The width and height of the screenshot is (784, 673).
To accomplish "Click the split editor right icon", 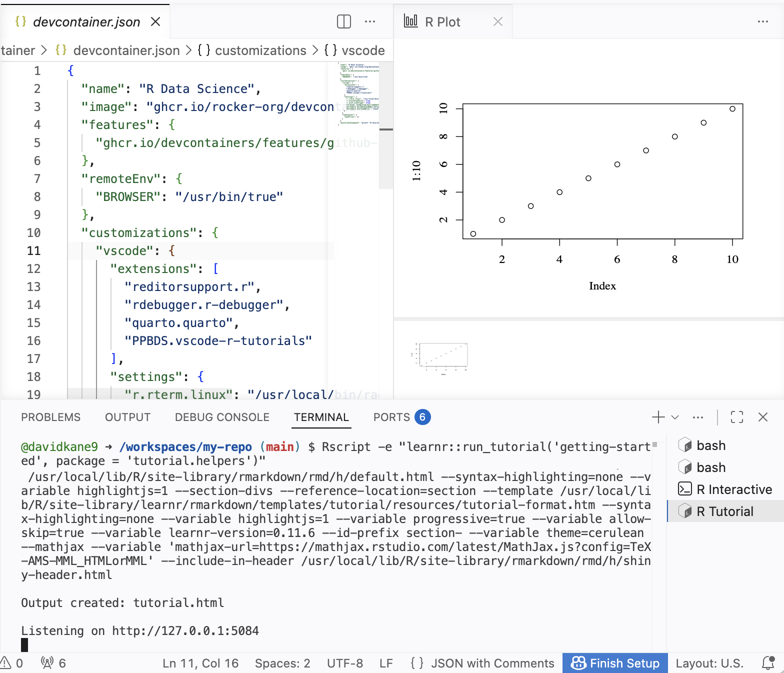I will [343, 21].
